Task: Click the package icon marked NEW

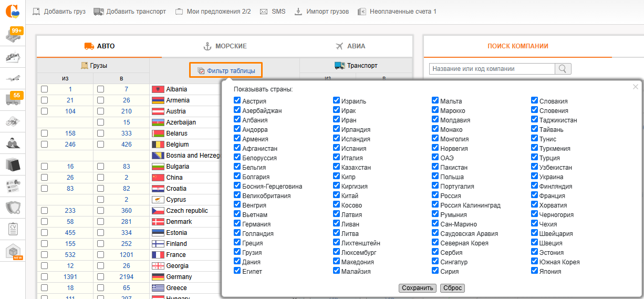Action: click(13, 252)
